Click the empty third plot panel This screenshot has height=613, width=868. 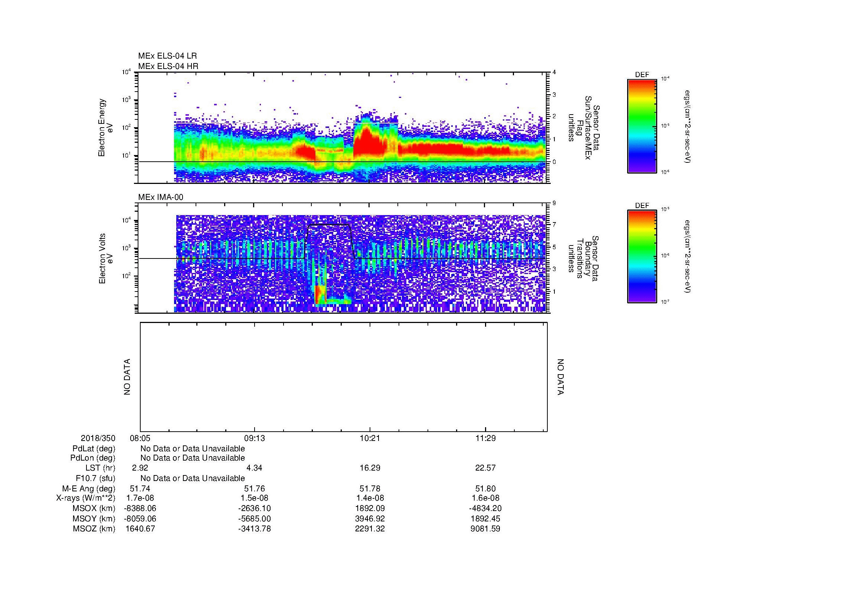click(344, 377)
